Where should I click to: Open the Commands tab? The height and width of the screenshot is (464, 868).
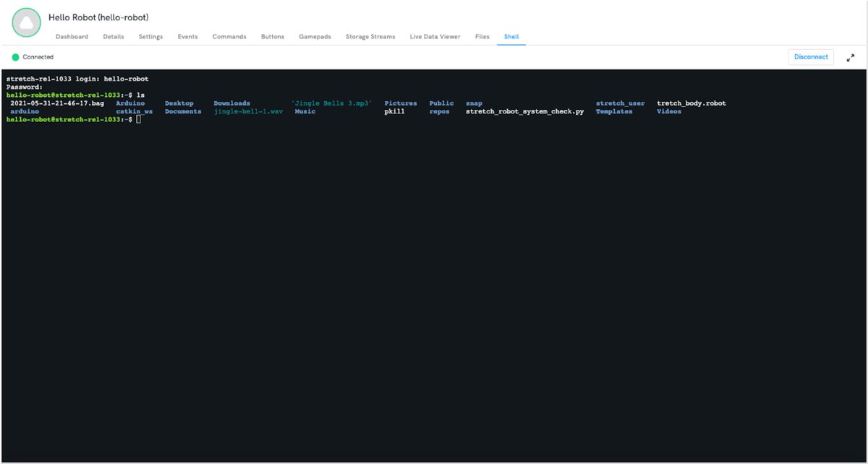click(229, 37)
